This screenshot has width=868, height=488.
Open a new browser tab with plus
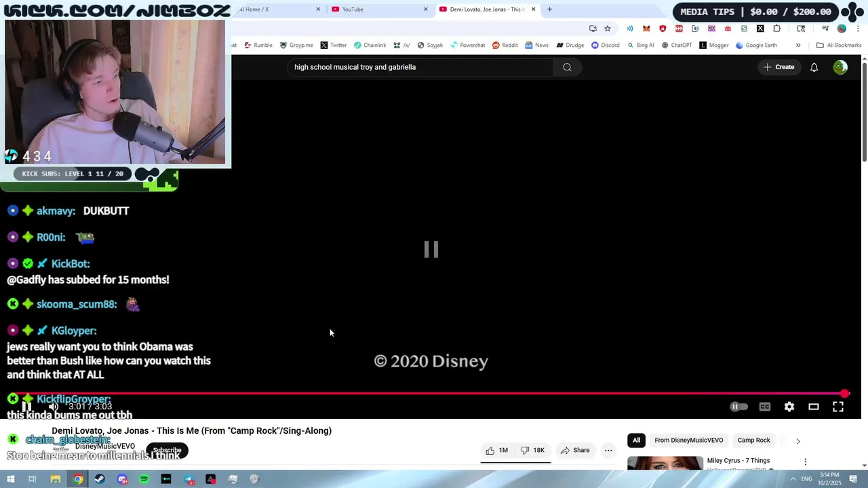tap(549, 9)
